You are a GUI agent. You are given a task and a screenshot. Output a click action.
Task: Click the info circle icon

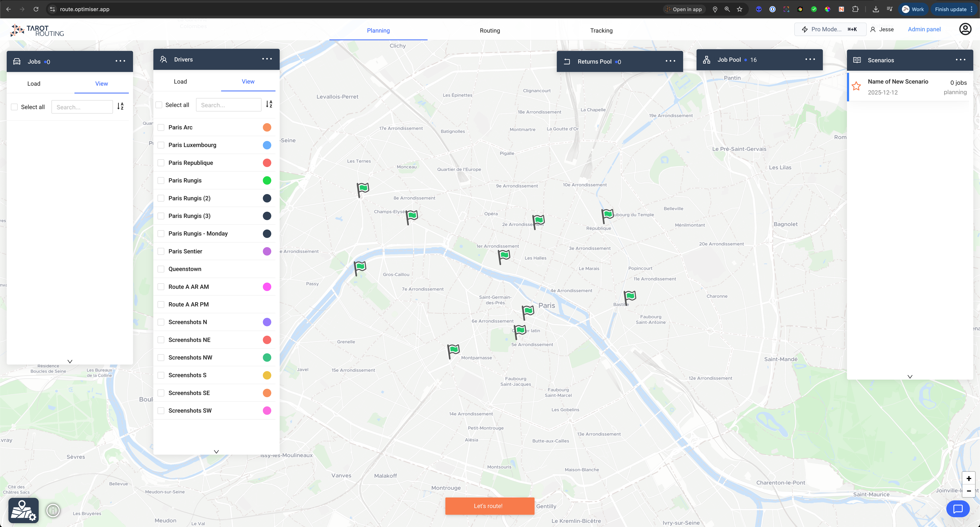[x=53, y=510]
